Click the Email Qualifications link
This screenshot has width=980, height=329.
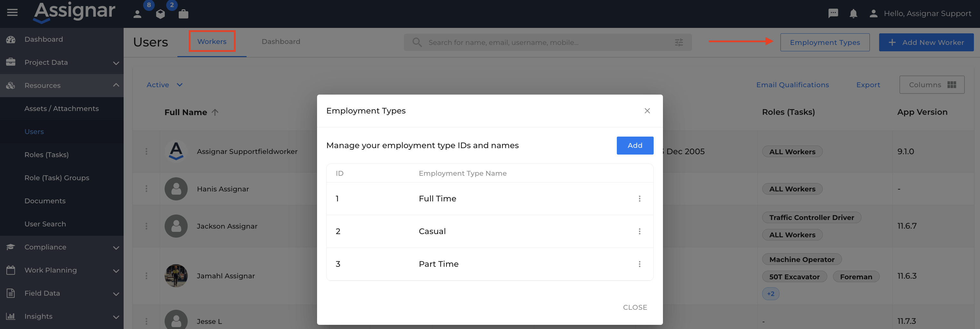(x=792, y=85)
